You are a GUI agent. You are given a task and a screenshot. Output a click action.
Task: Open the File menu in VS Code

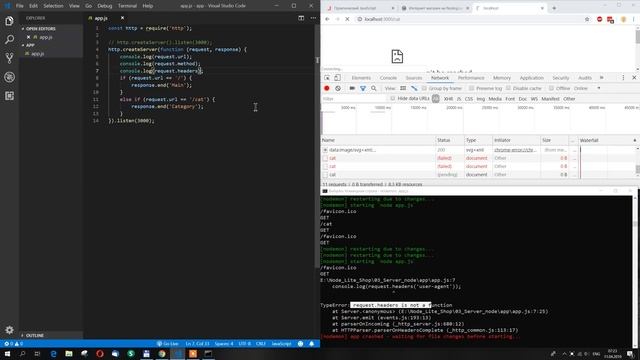pyautogui.click(x=19, y=6)
